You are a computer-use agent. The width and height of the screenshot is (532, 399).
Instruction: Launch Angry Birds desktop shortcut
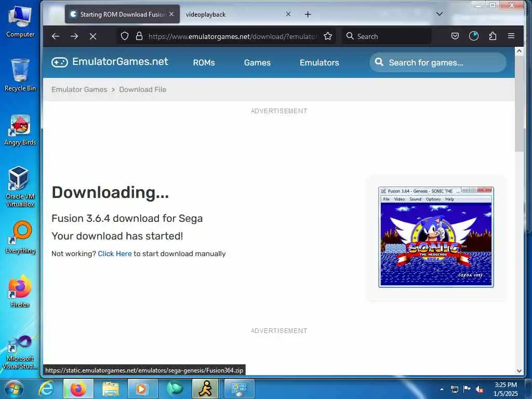click(x=20, y=130)
